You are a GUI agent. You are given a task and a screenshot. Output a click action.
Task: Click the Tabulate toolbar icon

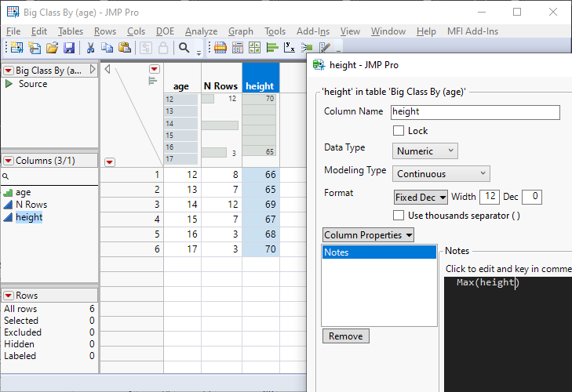point(238,47)
